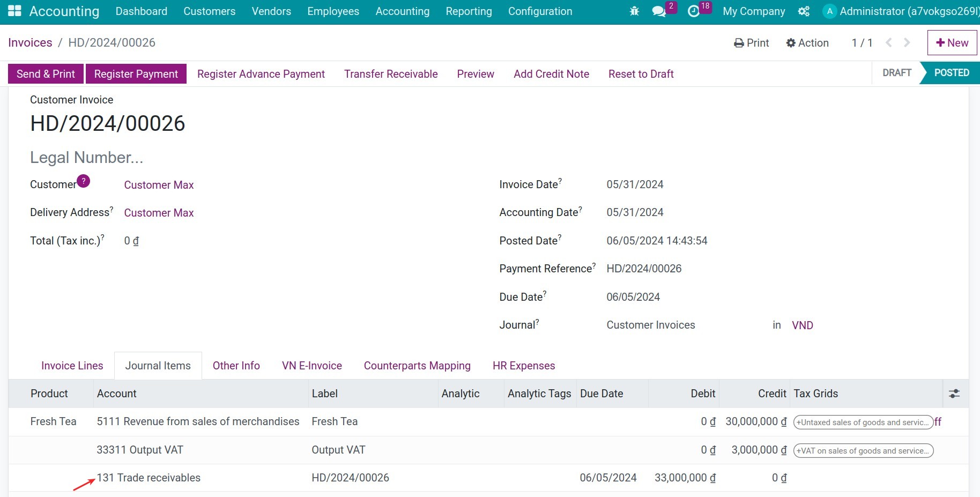The image size is (980, 497).
Task: Open Customer Max customer link
Action: [x=159, y=185]
